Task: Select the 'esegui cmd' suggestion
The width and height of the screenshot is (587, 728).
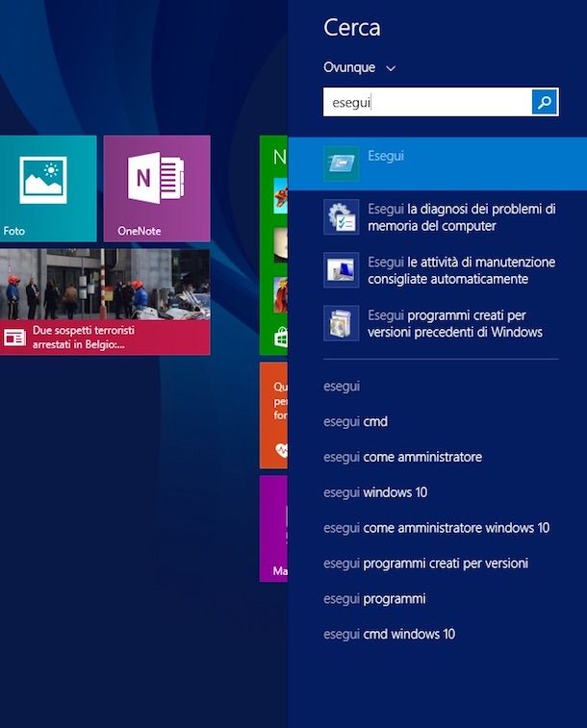Action: pyautogui.click(x=356, y=421)
